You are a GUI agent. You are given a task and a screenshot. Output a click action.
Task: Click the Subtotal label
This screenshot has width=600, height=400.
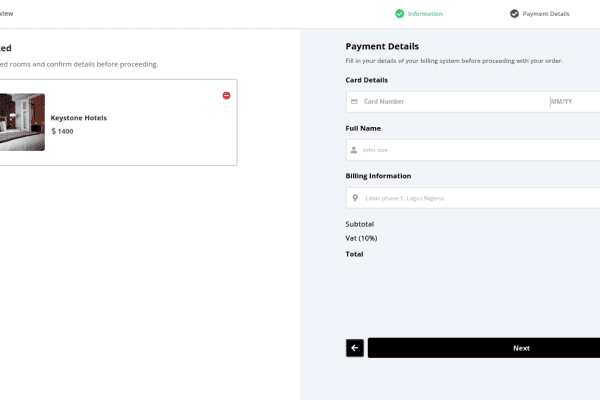(x=360, y=224)
